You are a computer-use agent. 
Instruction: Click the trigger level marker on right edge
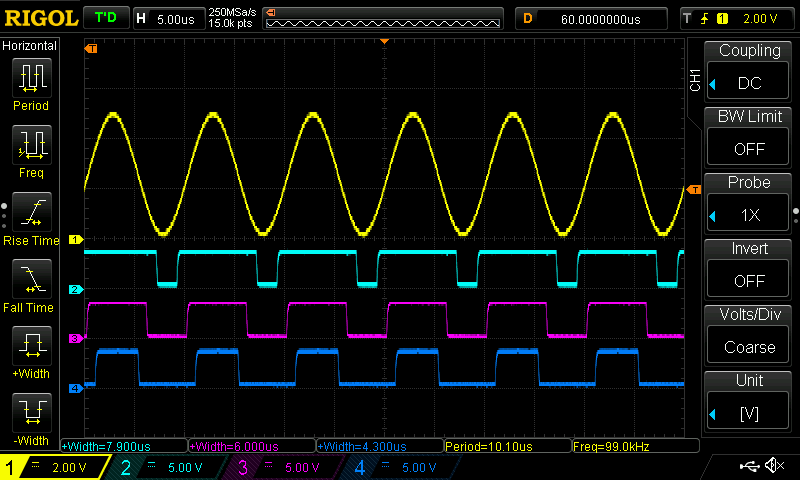pos(694,190)
